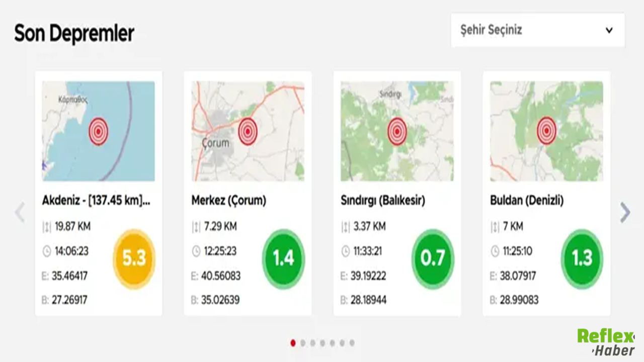The image size is (644, 362).
Task: Click the longitude value 28.99083
Action: click(519, 301)
